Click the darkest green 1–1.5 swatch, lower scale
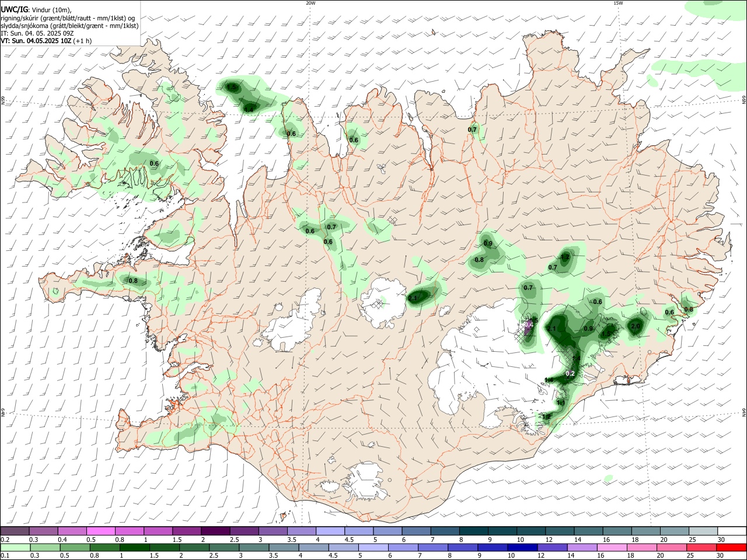The image size is (747, 560). (x=134, y=548)
